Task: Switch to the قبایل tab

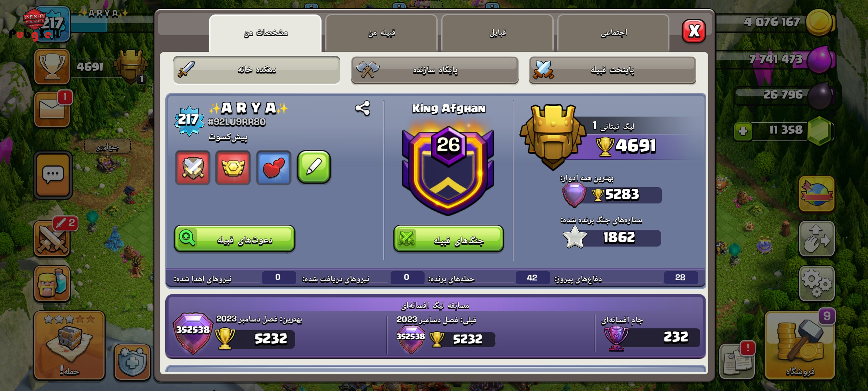Action: (x=497, y=33)
